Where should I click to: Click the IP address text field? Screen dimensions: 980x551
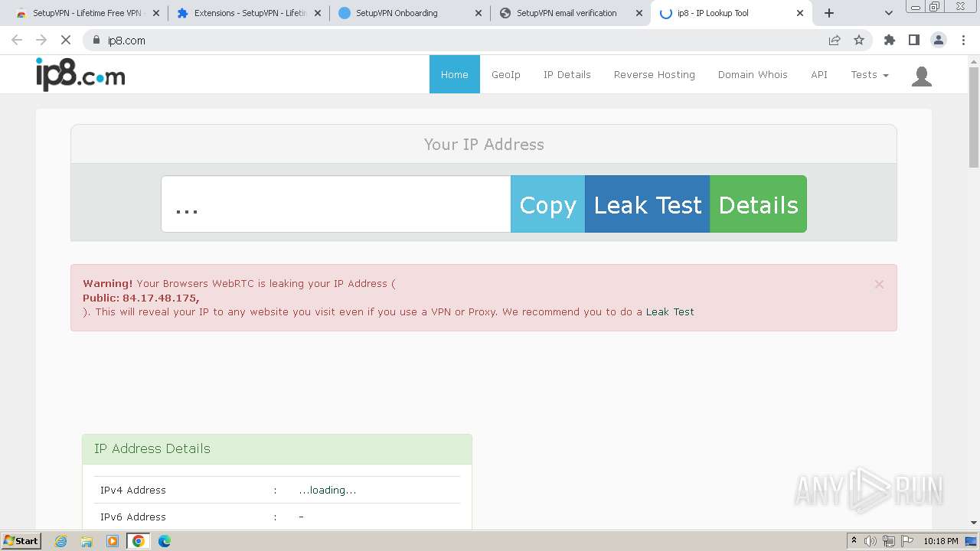(x=336, y=204)
